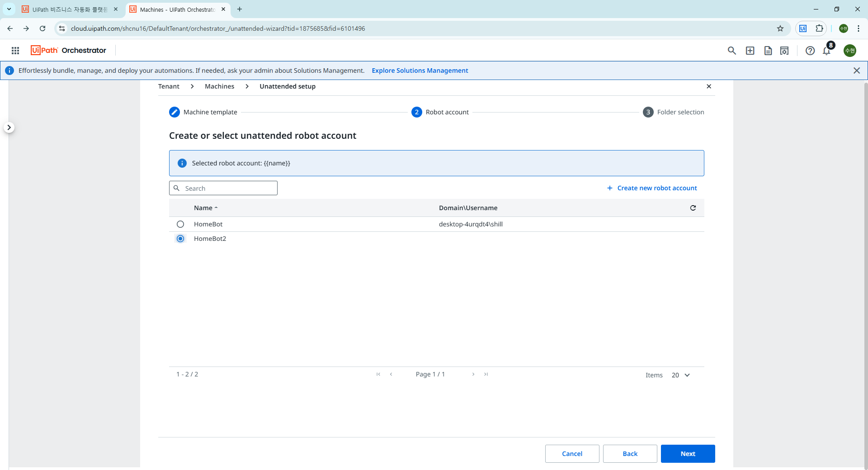Select the HomeBot2 radio button
Viewport: 868px width, 470px height.
click(180, 239)
